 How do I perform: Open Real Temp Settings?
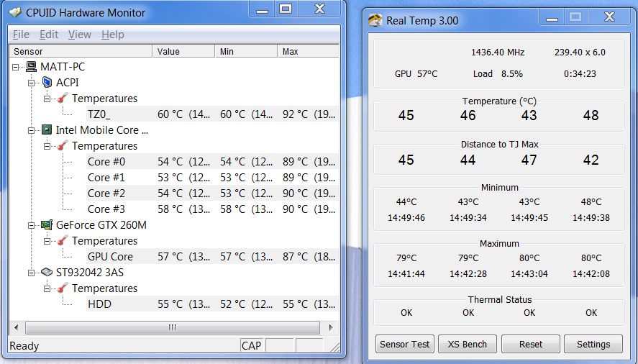pyautogui.click(x=593, y=344)
